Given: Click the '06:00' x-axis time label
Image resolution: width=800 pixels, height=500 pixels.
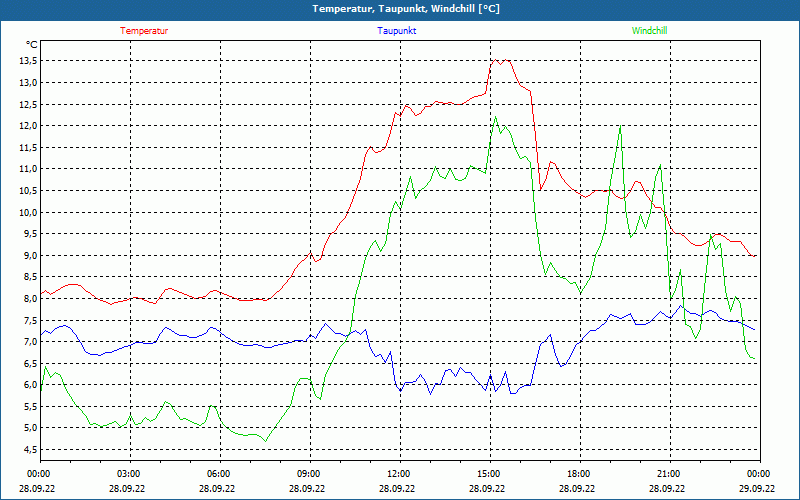Looking at the screenshot, I should (x=220, y=473).
